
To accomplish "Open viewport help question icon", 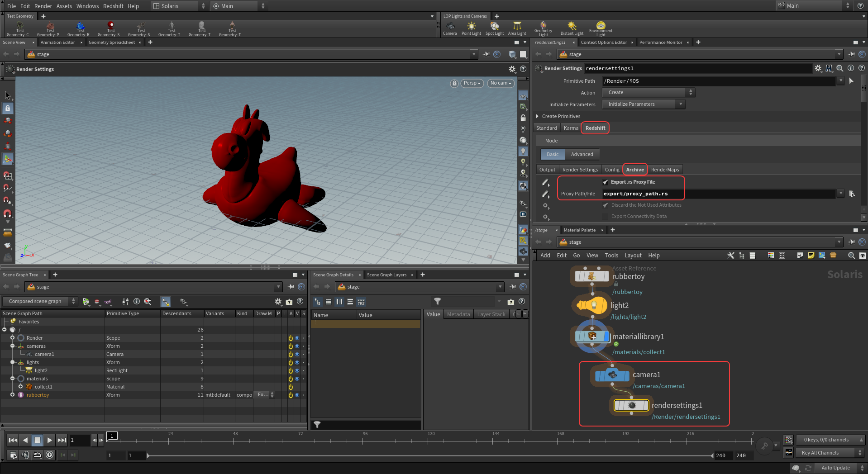I will (x=523, y=69).
